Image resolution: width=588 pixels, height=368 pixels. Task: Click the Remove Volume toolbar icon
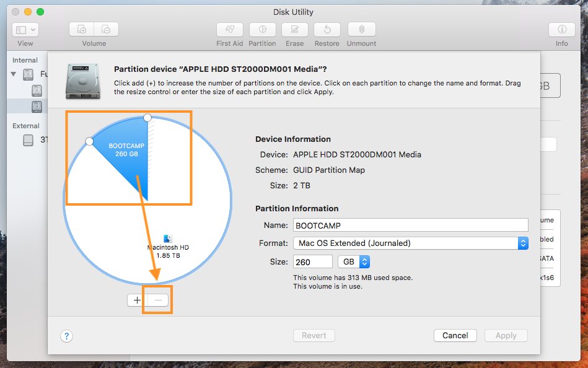106,29
